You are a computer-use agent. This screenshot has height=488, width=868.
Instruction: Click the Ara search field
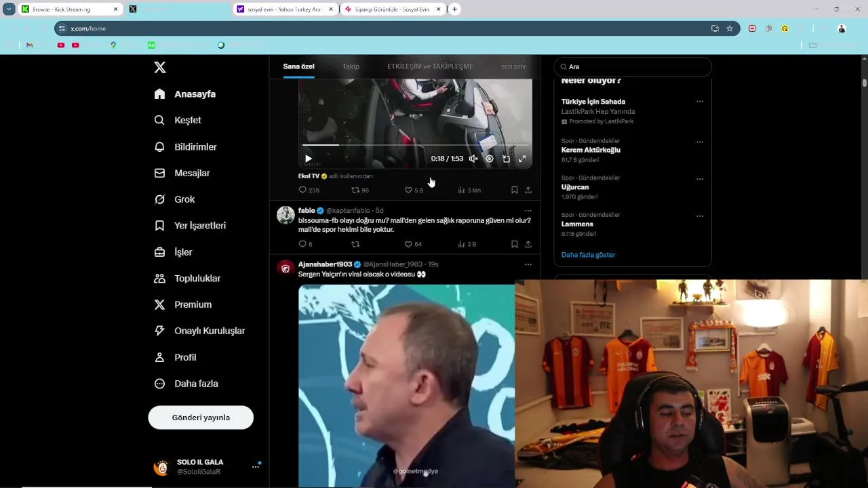pyautogui.click(x=633, y=66)
